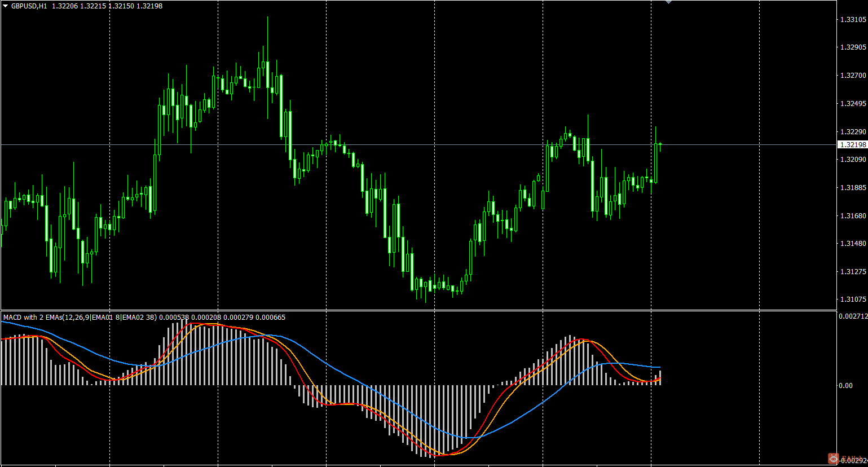868x467 pixels.
Task: Click the 1.31075 price scale label
Action: pos(853,299)
